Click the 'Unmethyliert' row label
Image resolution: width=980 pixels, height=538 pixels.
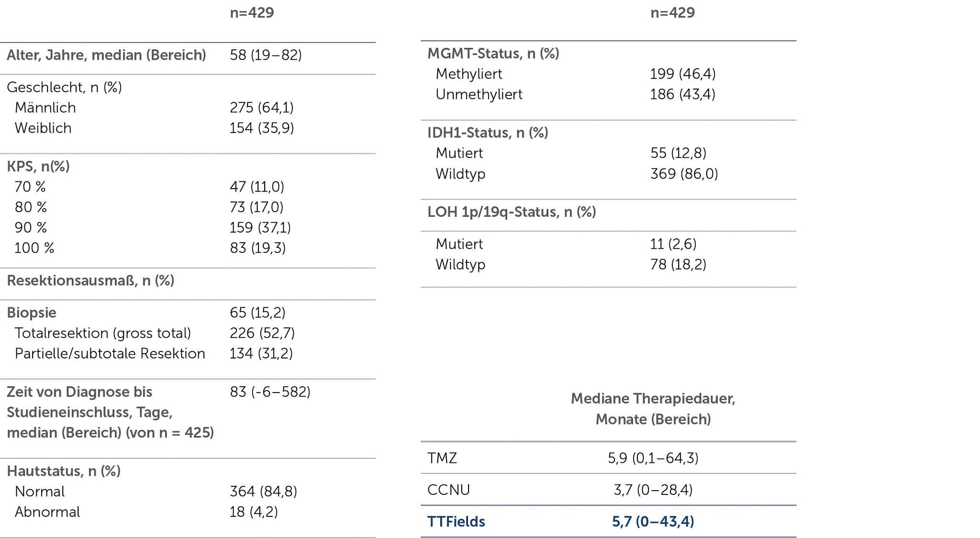click(x=479, y=94)
